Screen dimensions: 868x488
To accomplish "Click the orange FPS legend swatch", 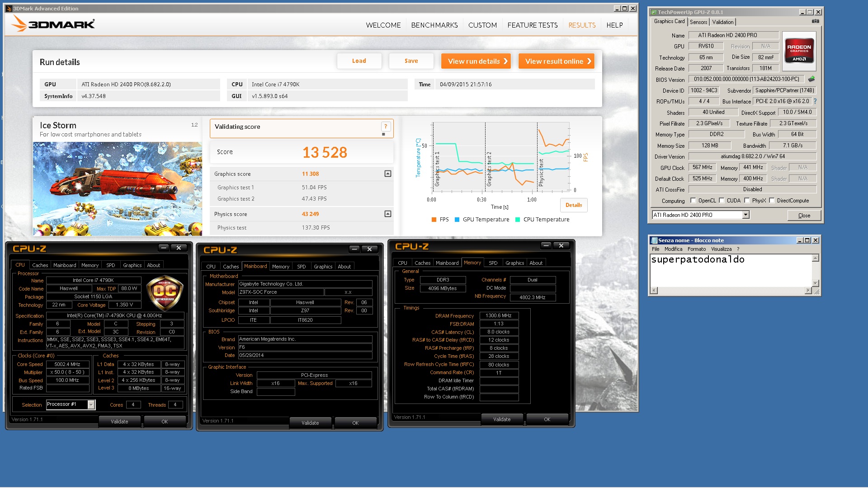I will [x=434, y=220].
